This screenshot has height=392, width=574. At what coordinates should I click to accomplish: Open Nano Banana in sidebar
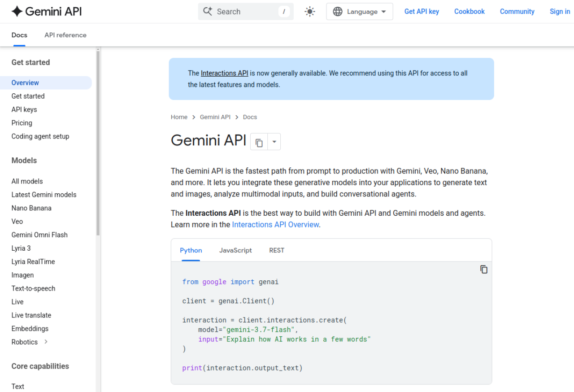tap(31, 208)
